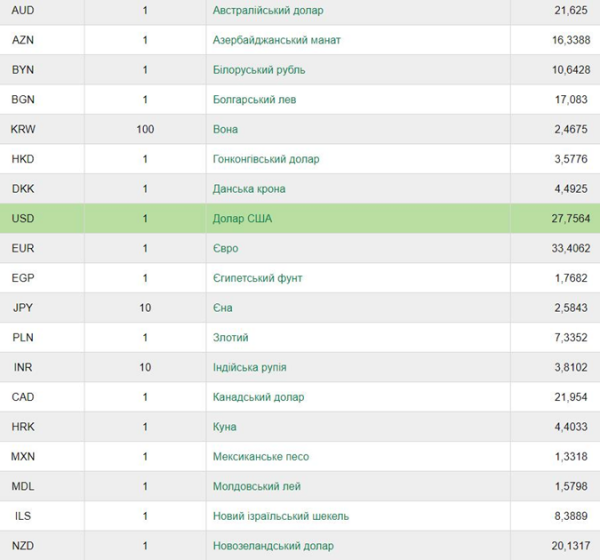600x560 pixels.
Task: Click the rate value 21,625
Action: click(571, 10)
